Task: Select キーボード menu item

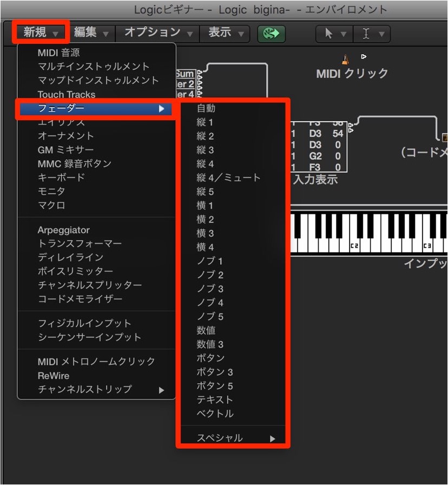Action: point(96,178)
